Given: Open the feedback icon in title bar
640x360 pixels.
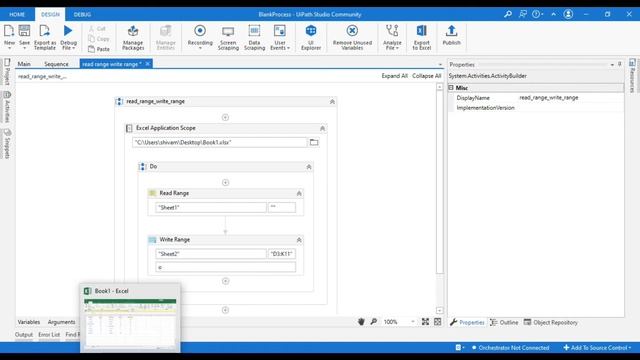Looking at the screenshot, I should [522, 14].
